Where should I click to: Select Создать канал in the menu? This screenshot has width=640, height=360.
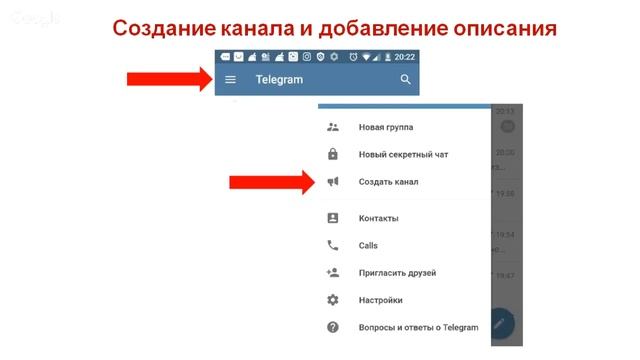(388, 182)
